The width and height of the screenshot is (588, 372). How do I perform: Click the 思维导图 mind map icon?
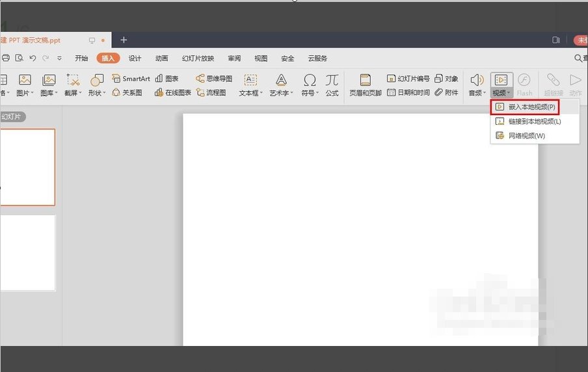[214, 79]
